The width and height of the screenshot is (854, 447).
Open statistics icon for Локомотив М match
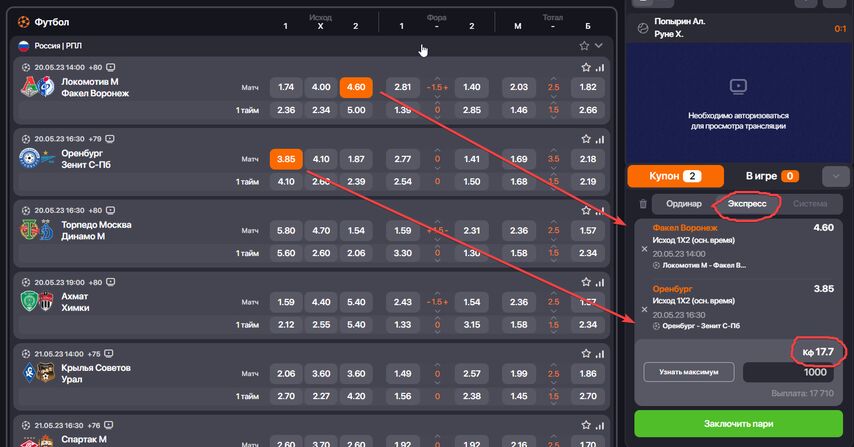coord(600,68)
